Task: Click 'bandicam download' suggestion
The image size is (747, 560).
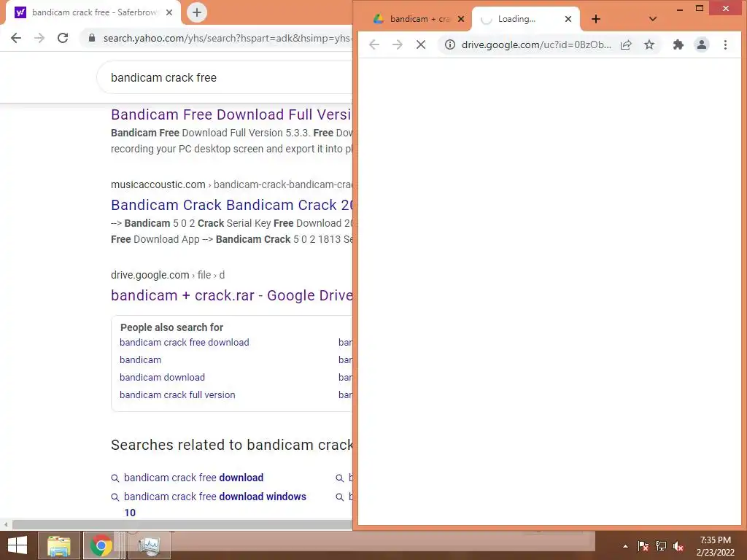Action: (162, 378)
